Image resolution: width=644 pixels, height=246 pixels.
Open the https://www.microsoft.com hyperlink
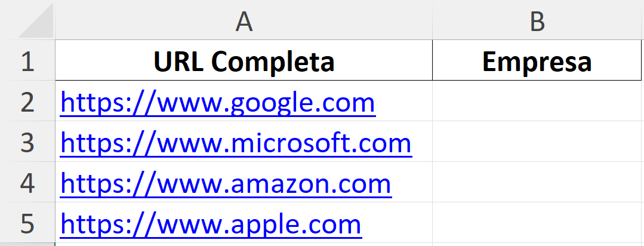point(236,143)
